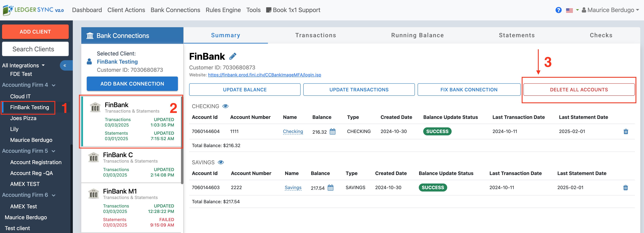644x233 pixels.
Task: Click the FinBank M1 bank building icon
Action: 94,194
